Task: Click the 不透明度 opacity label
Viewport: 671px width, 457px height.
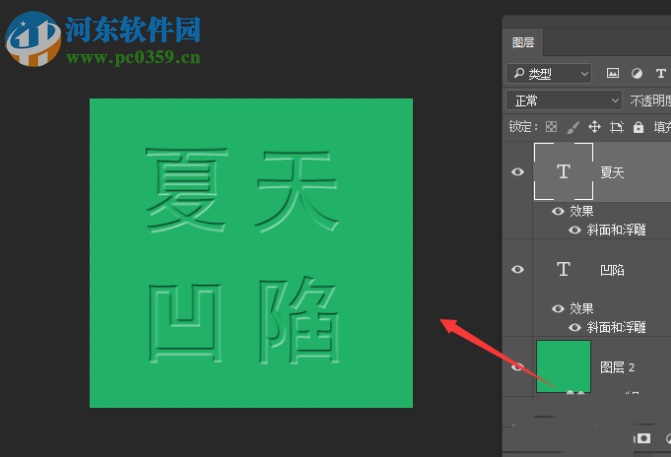Action: pyautogui.click(x=650, y=101)
